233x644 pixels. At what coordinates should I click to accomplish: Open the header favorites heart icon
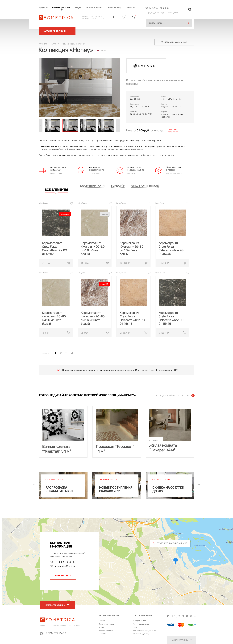pyautogui.click(x=123, y=18)
